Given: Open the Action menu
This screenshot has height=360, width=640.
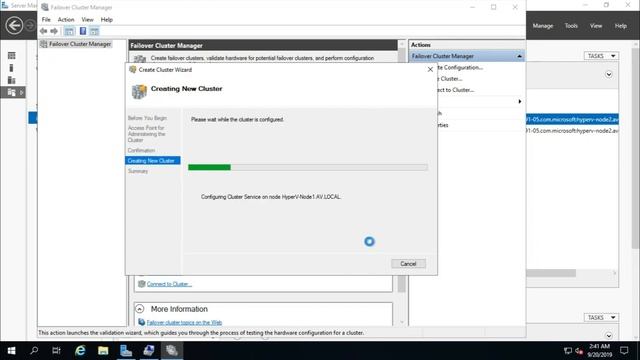Looking at the screenshot, I should pyautogui.click(x=66, y=20).
